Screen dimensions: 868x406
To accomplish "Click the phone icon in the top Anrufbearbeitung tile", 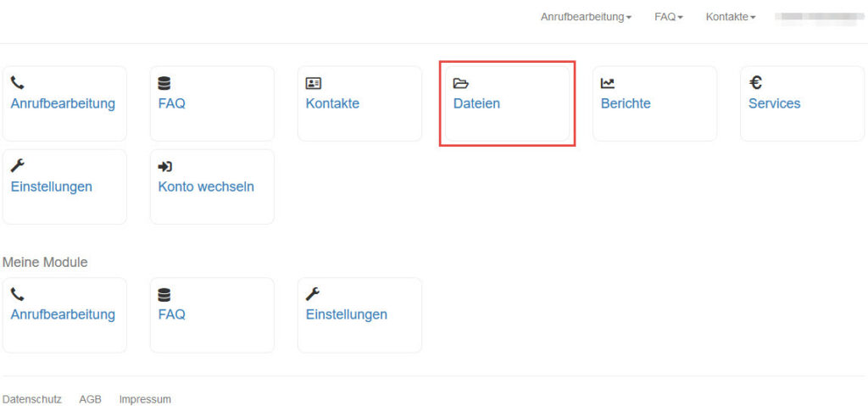I will (17, 83).
